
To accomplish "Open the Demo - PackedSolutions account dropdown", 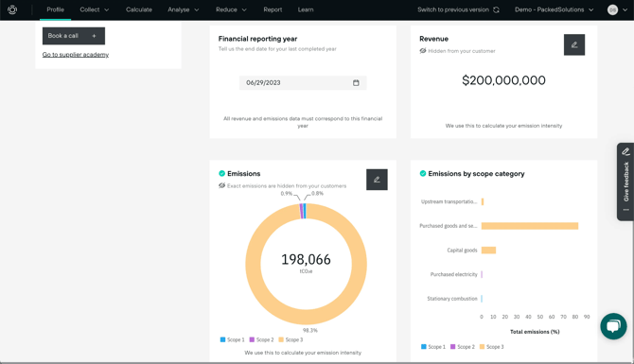I will coord(554,9).
